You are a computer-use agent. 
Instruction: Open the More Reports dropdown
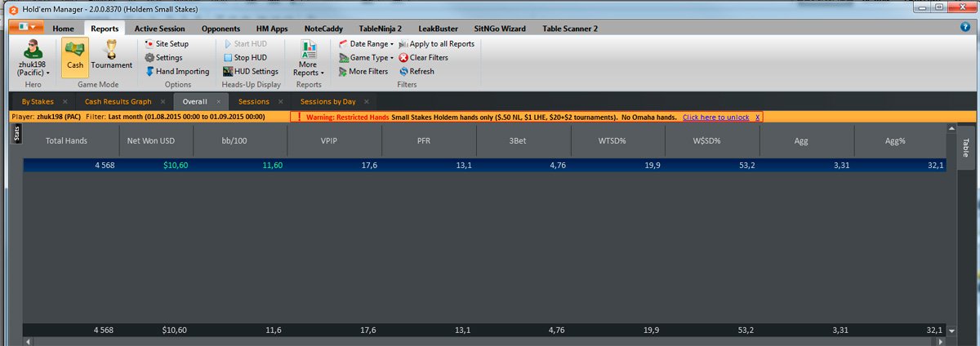point(309,58)
